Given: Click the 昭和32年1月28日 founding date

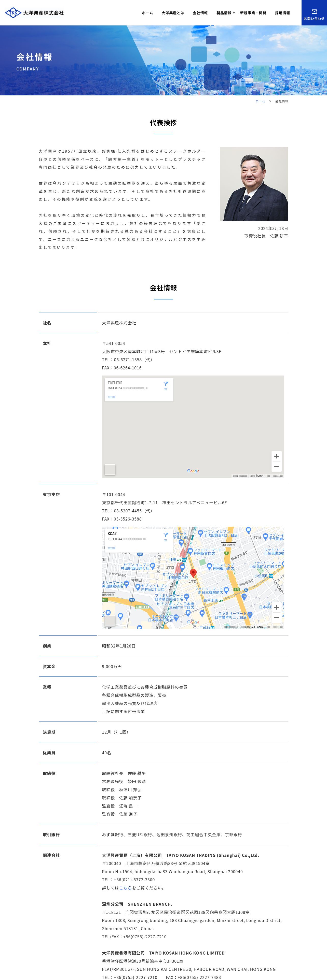Looking at the screenshot, I should coord(119,646).
